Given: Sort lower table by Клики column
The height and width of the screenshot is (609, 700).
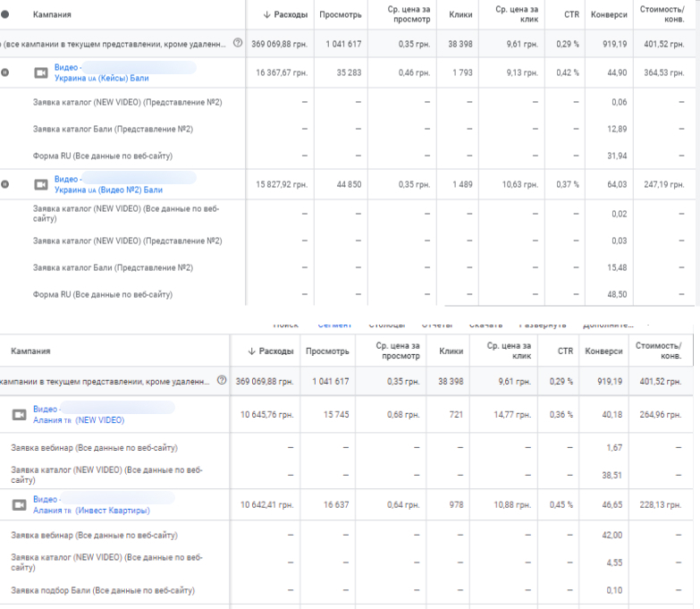Looking at the screenshot, I should pos(451,351).
